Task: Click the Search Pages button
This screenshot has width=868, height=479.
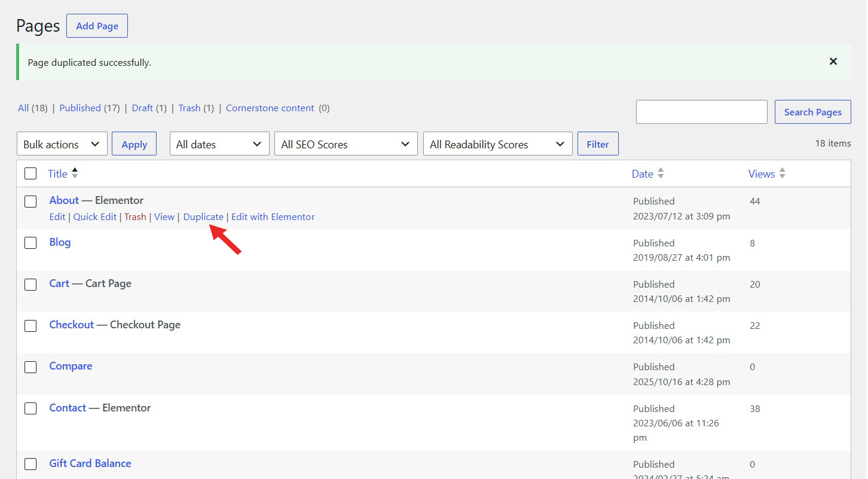Action: (x=813, y=112)
